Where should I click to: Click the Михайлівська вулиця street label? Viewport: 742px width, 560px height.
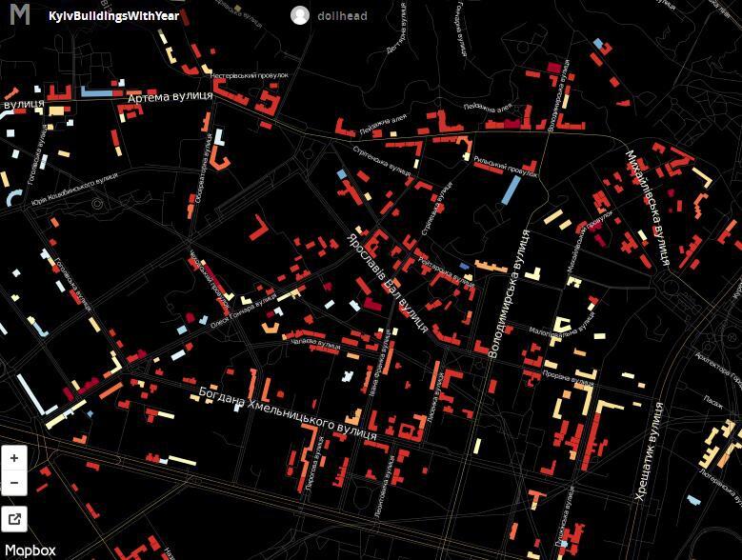pos(649,207)
